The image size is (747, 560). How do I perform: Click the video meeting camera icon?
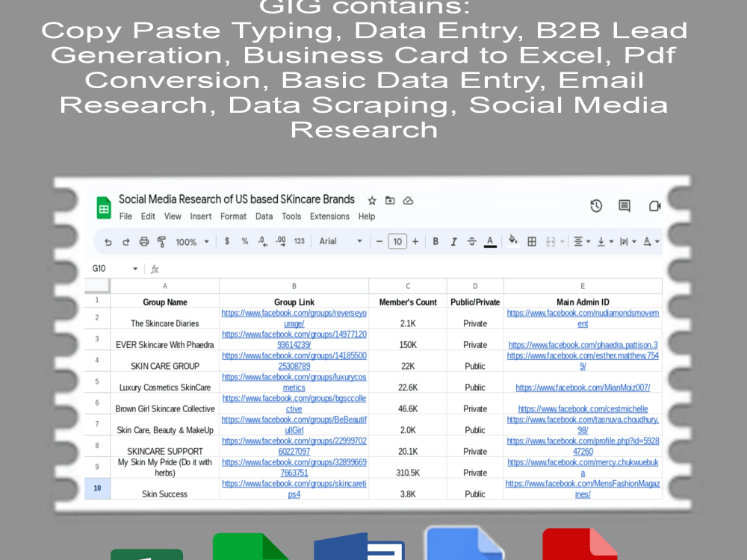654,206
